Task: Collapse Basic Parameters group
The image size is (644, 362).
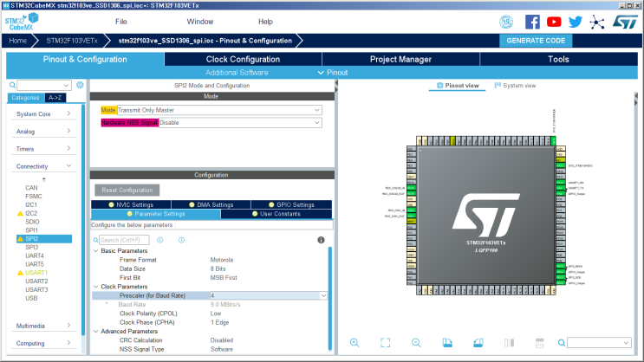Action: click(95, 251)
